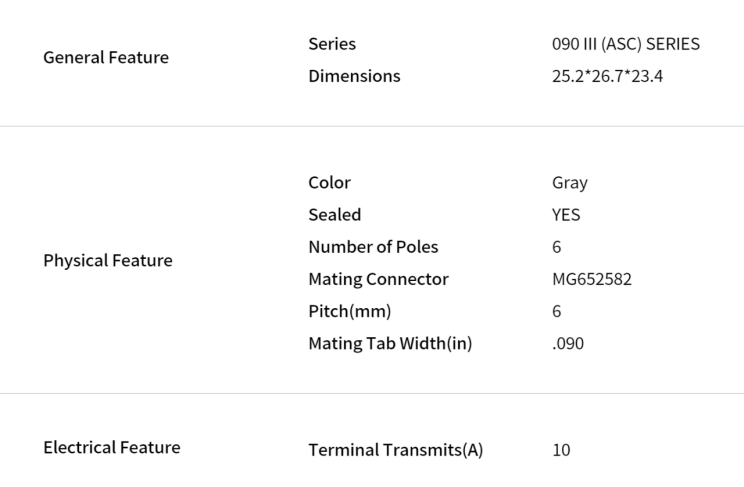Select the Gray color value

tap(570, 183)
